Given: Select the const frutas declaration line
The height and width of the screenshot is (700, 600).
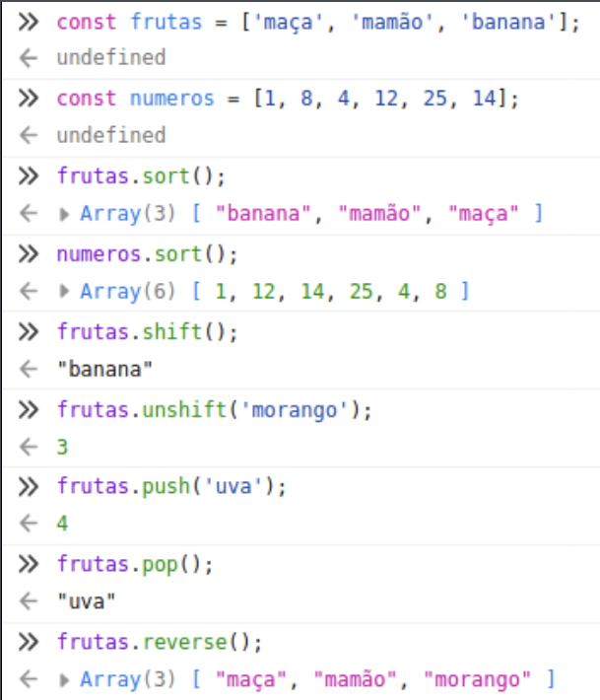Looking at the screenshot, I should [317, 21].
